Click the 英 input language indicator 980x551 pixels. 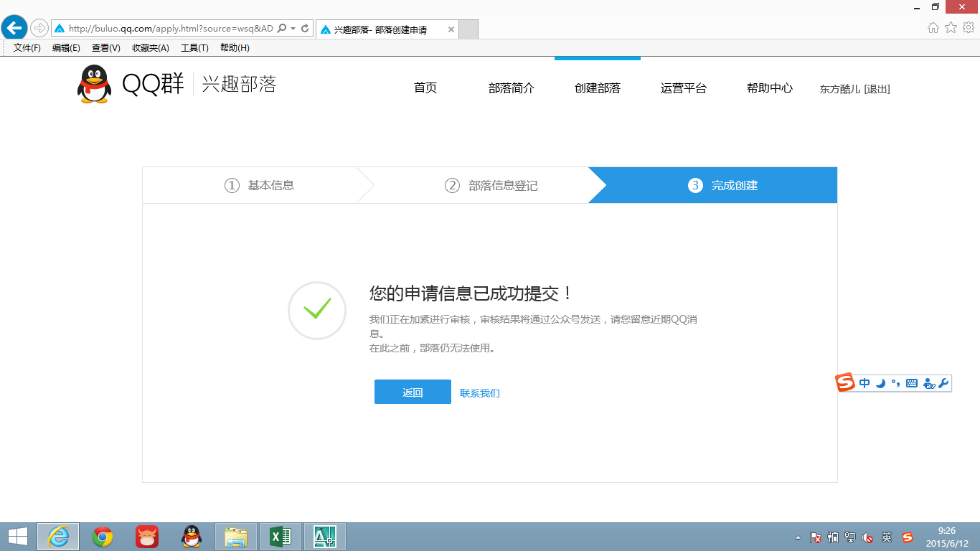pyautogui.click(x=887, y=537)
